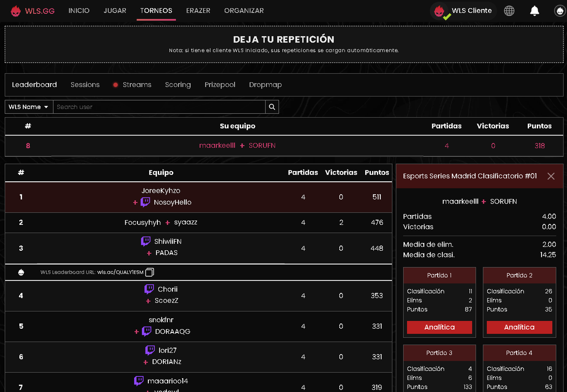
Task: Go to INICIO in navigation
Action: tap(79, 10)
